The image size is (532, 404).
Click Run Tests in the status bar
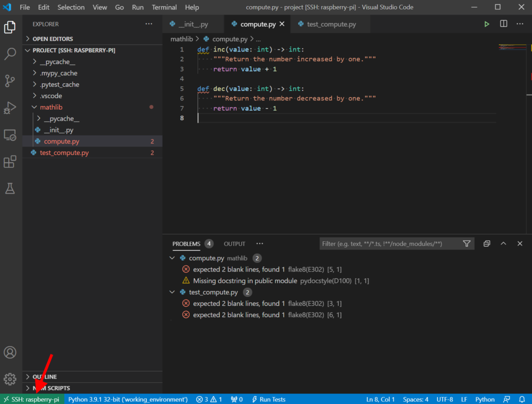tap(269, 399)
